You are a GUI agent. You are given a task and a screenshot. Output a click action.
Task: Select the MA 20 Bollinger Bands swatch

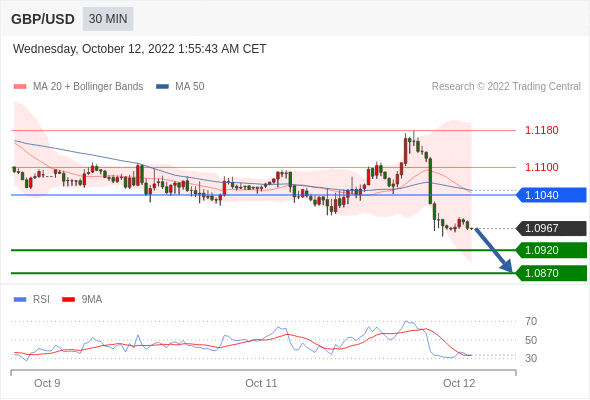point(20,87)
